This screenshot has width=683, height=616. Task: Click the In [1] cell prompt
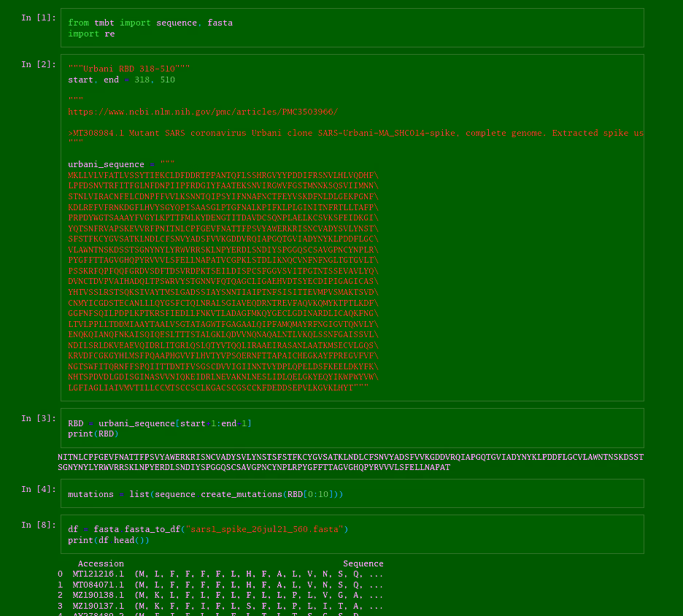pos(38,18)
